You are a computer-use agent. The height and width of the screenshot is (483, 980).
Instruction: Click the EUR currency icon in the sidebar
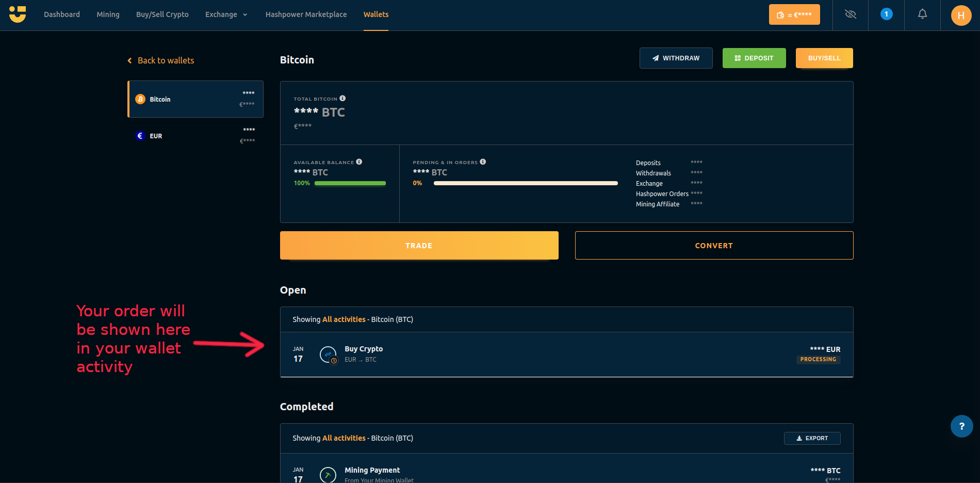point(140,136)
